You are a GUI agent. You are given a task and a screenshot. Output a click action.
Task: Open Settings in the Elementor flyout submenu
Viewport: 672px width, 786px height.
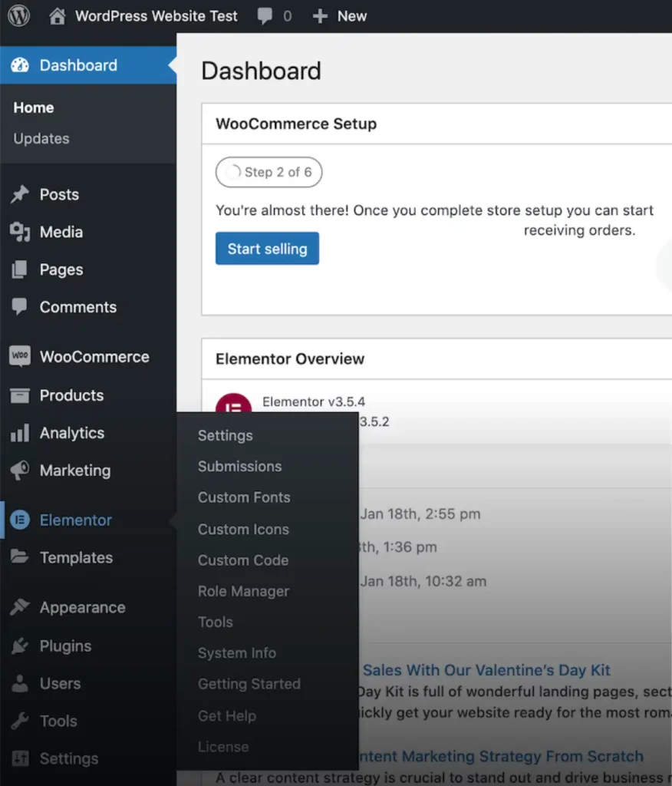(x=225, y=436)
